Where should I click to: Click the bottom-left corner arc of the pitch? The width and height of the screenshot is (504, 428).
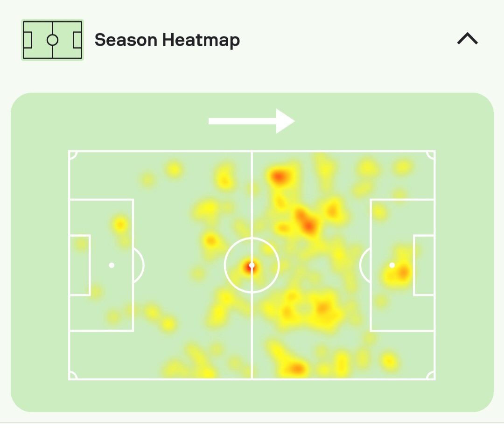coord(73,375)
